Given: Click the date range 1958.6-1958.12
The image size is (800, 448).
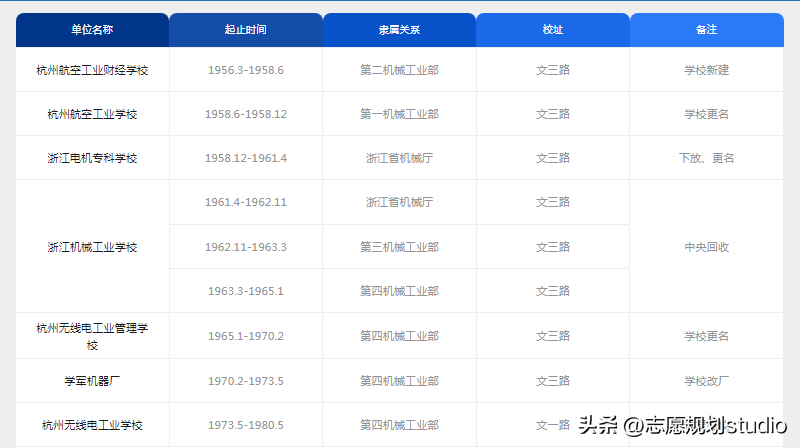Looking at the screenshot, I should pyautogui.click(x=246, y=114).
